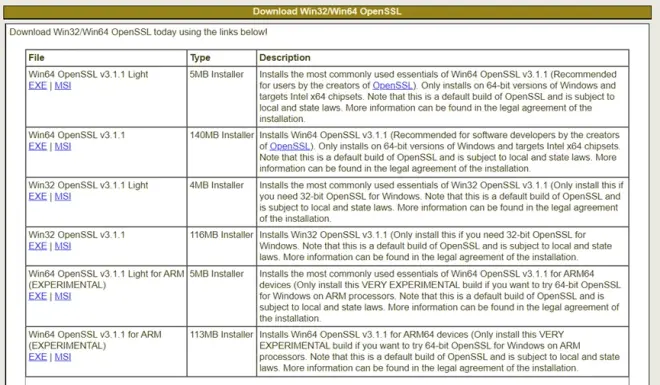Click MSI link for Win32 OpenSSL v3.1.1 116MB installer

63,246
